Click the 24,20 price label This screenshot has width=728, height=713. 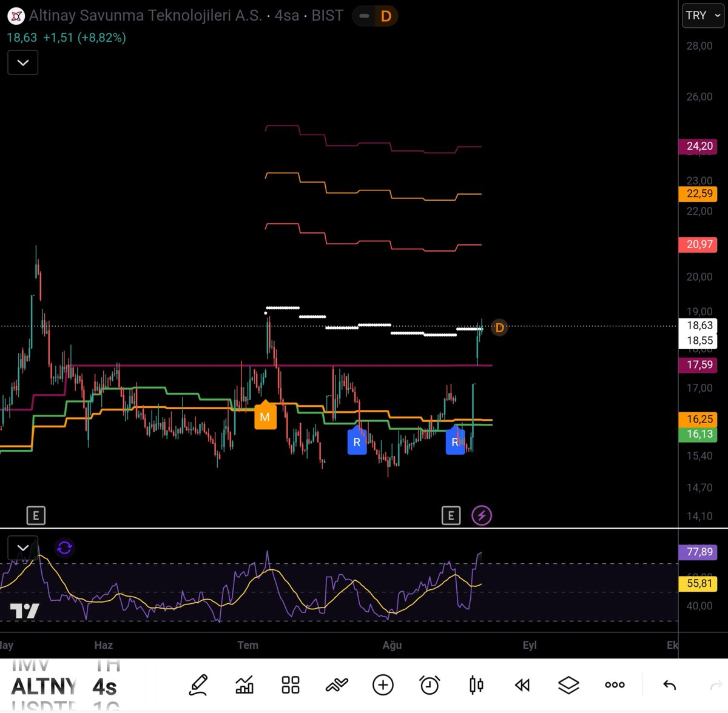pos(699,146)
